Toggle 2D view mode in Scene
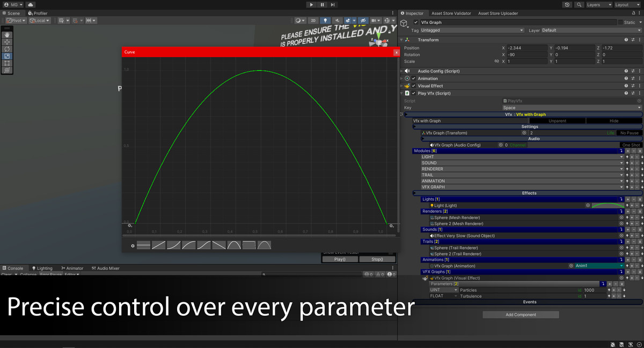 (313, 20)
